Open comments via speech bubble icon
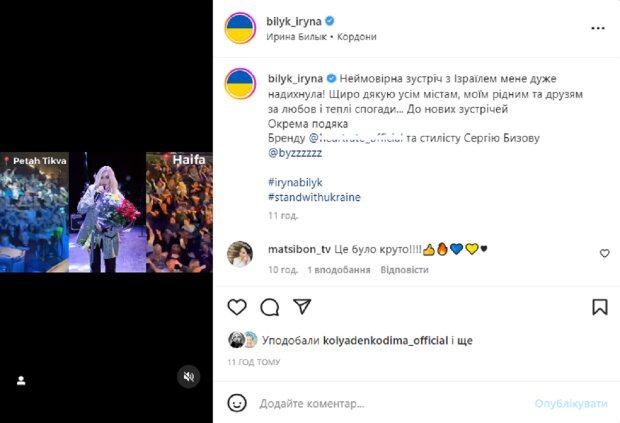 click(x=269, y=307)
